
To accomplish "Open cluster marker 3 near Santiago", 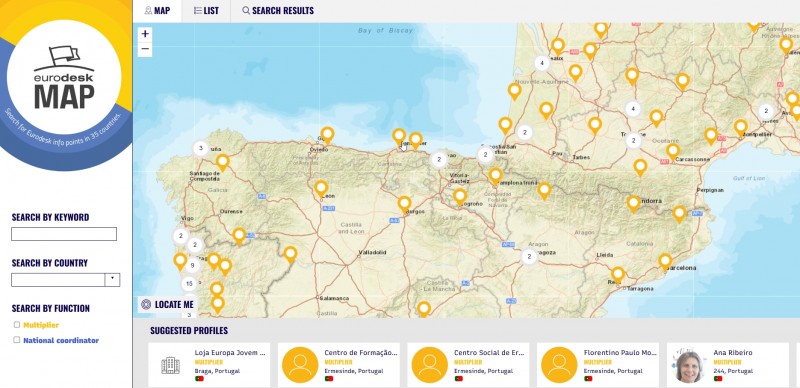I will tap(201, 149).
